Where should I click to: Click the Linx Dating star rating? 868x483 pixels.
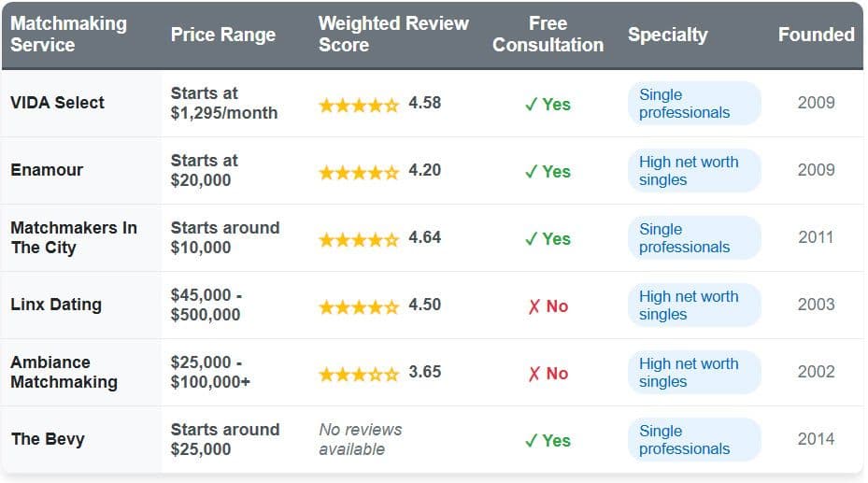359,306
